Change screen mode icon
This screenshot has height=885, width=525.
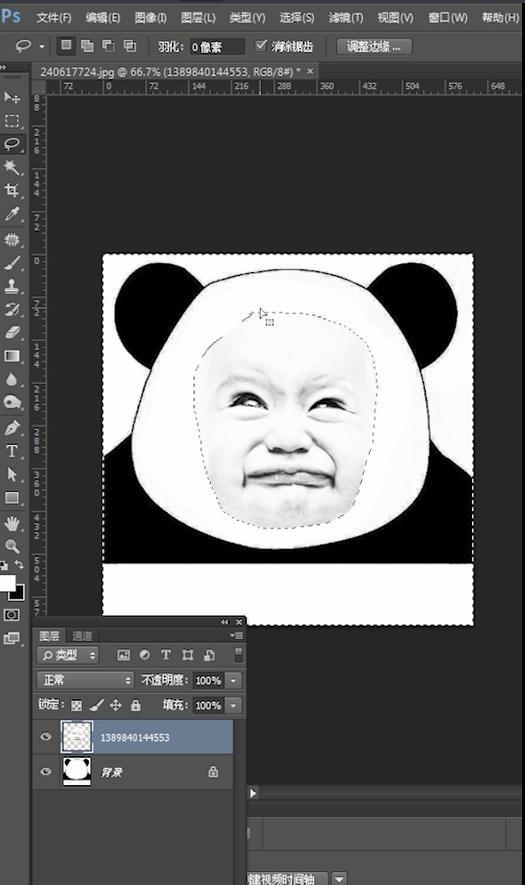[x=11, y=638]
